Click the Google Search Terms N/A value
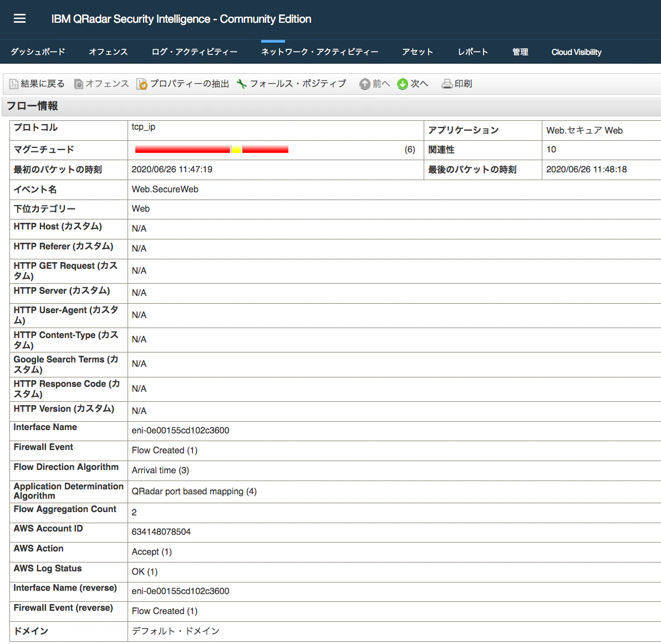 coord(139,364)
